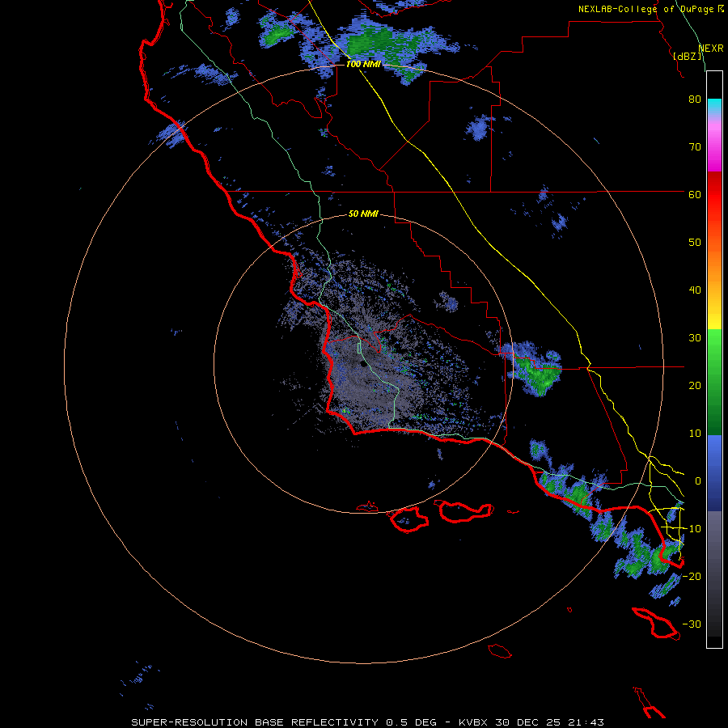Image resolution: width=728 pixels, height=728 pixels.
Task: Click the [dBZ] units label
Action: pos(688,57)
